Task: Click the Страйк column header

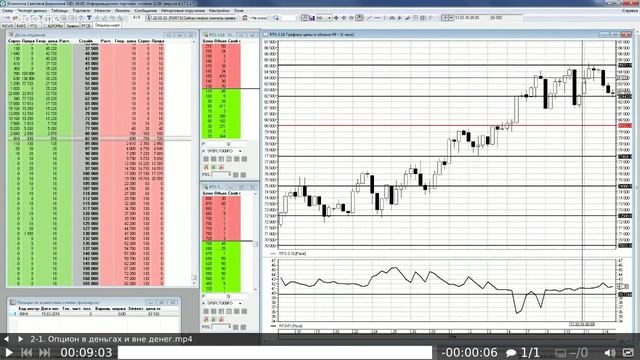Action: coord(86,41)
